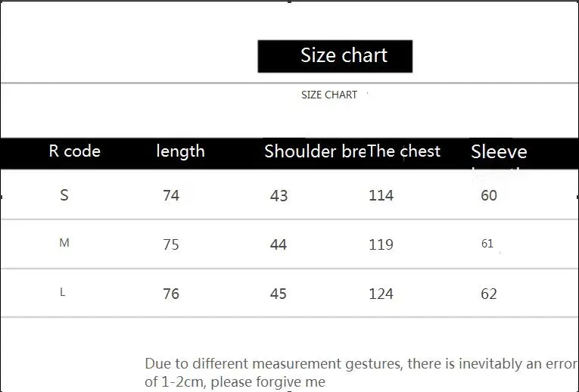Click sleeve value 60 in S row
The image size is (579, 392).
(489, 195)
